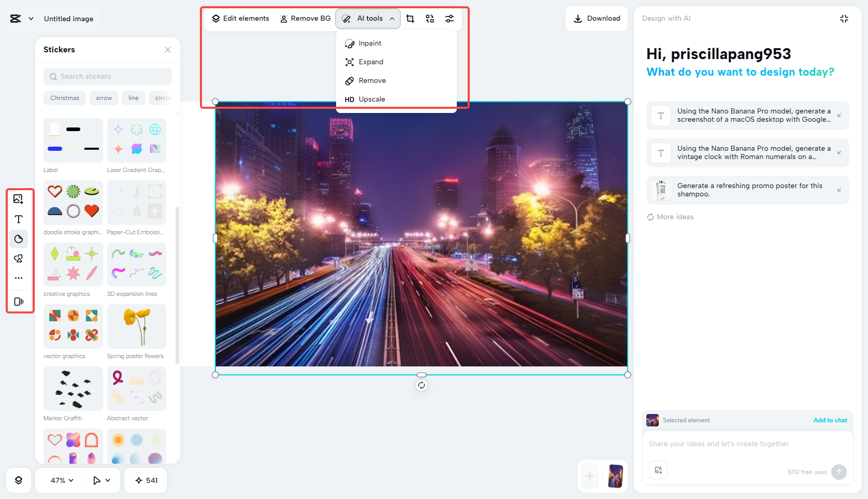Select the macOS desktop screenshot prompt
Image resolution: width=868 pixels, height=499 pixels.
[x=748, y=116]
